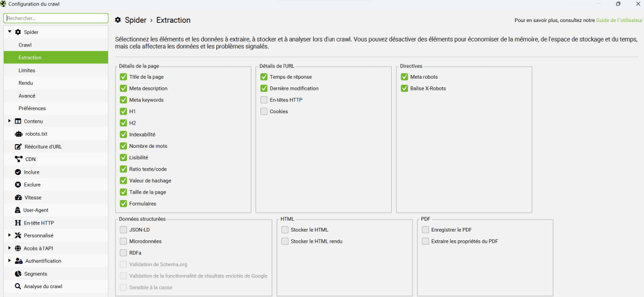Uncheck the Meta keywords checkbox

(123, 100)
